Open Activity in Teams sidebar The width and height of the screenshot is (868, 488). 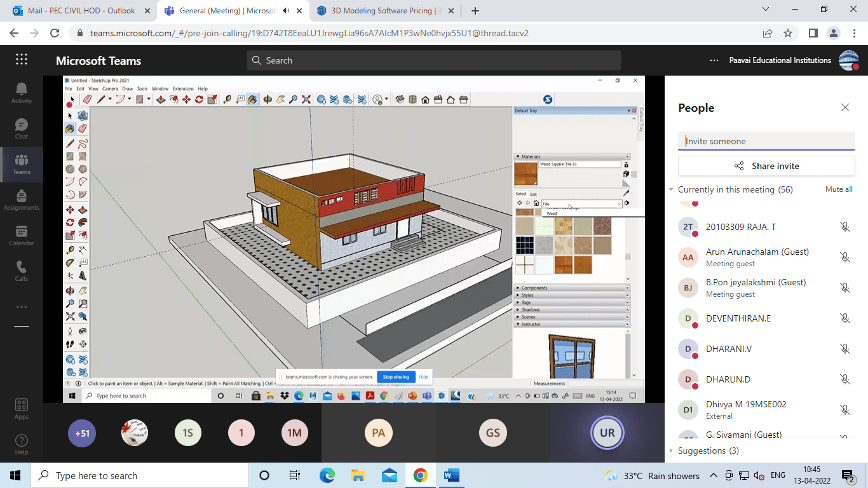[22, 93]
